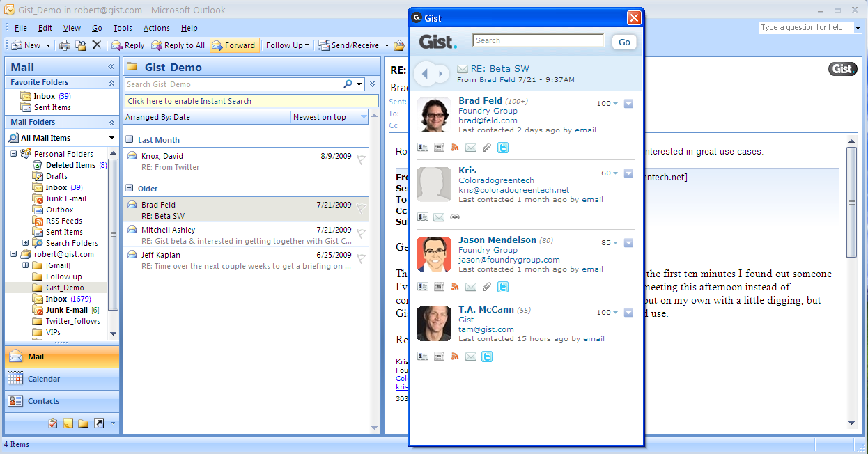The width and height of the screenshot is (868, 454).
Task: Click the Search Gist_Demo input field
Action: [x=234, y=84]
